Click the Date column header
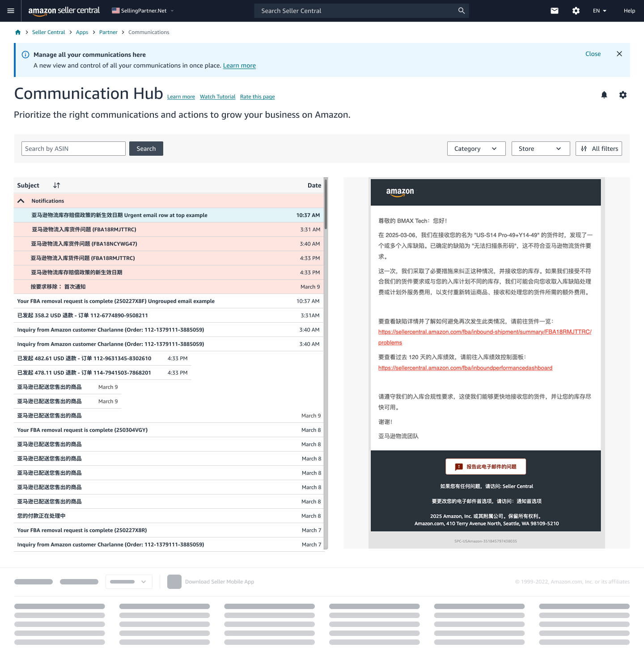 pos(314,185)
